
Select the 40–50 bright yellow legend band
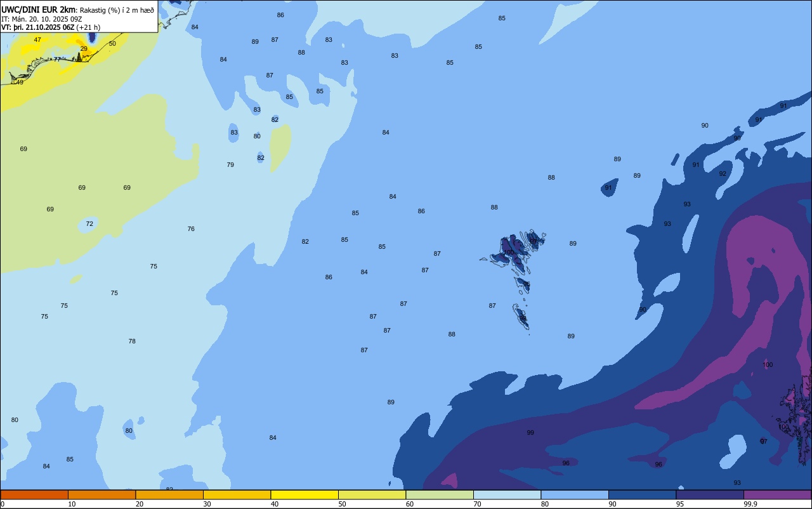click(x=304, y=494)
